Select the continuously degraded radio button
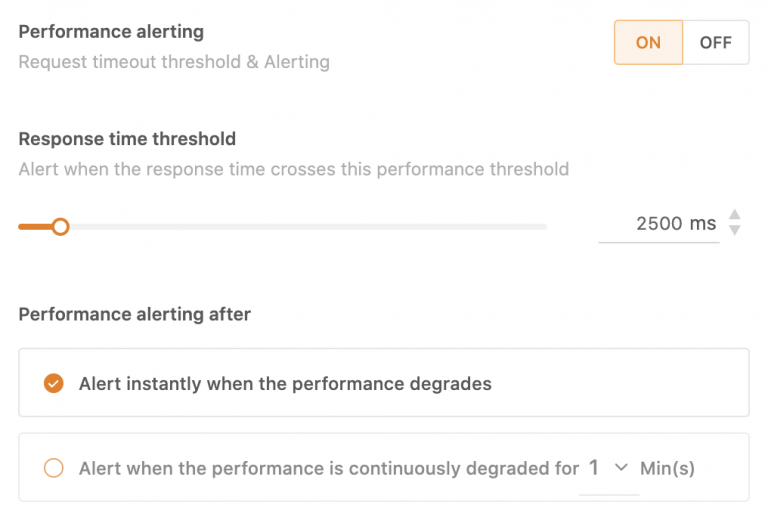This screenshot has height=517, width=768. point(54,468)
